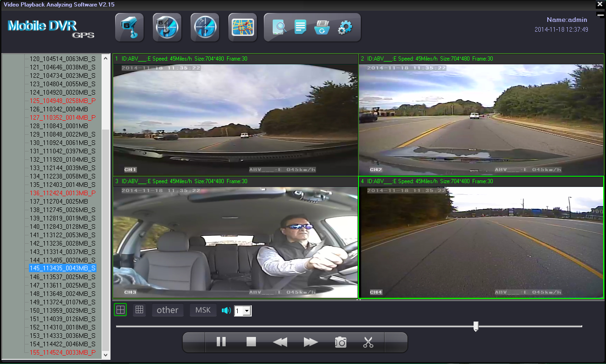Click the surveillance camera toolbar icon
Image resolution: width=606 pixels, height=364 pixels.
[129, 27]
